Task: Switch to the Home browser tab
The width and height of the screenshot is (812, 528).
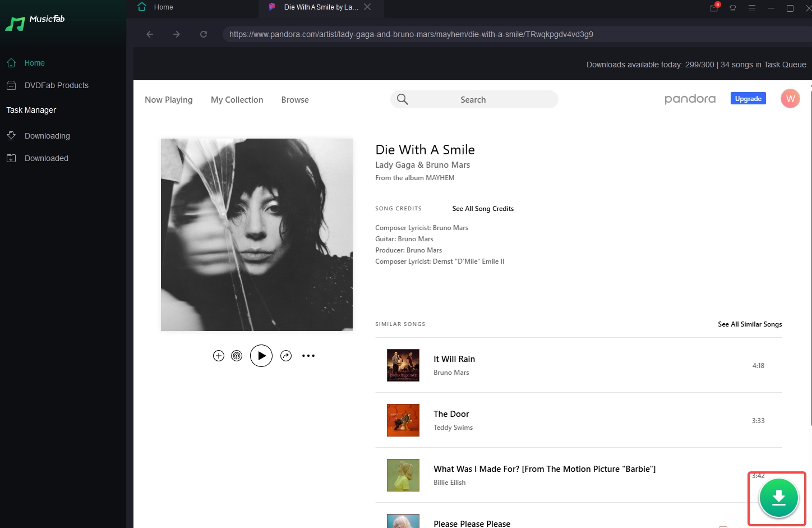Action: click(163, 7)
